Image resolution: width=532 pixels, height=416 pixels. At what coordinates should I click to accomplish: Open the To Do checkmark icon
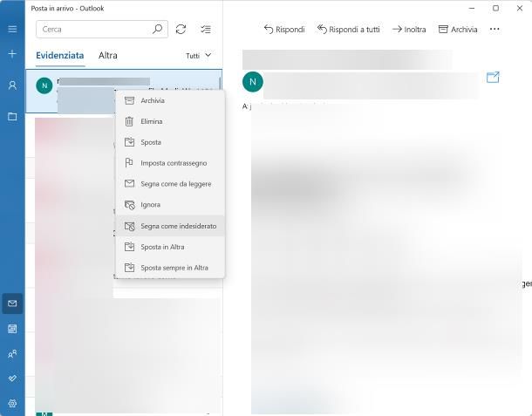(x=12, y=378)
